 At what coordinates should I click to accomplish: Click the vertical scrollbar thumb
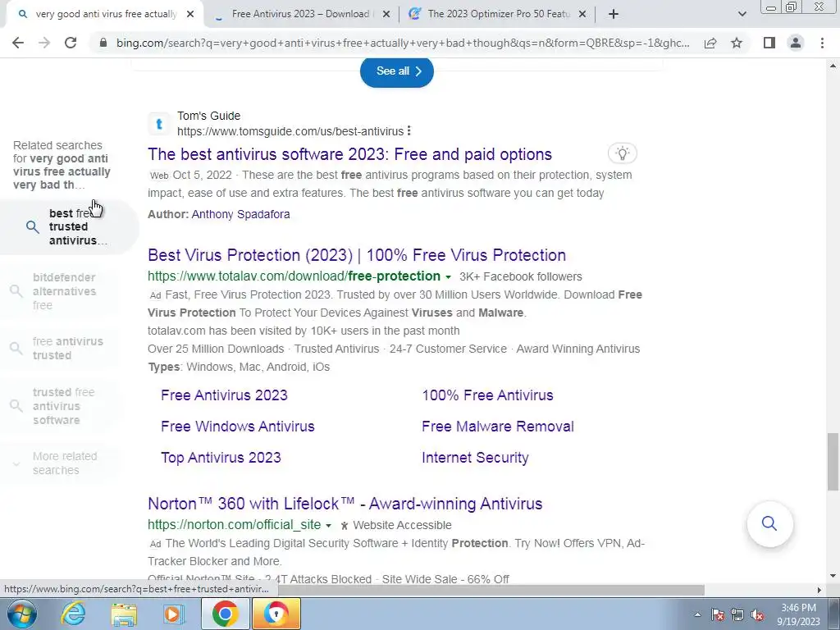point(833,461)
